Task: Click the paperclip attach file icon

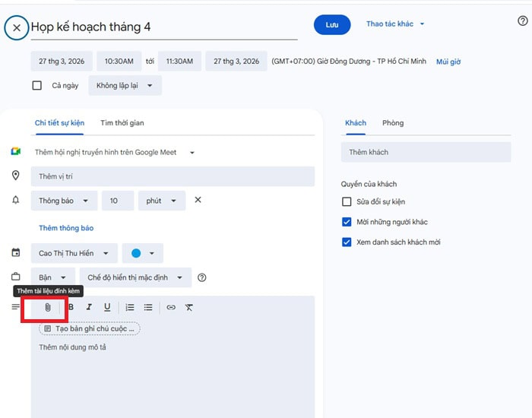Action: click(47, 308)
